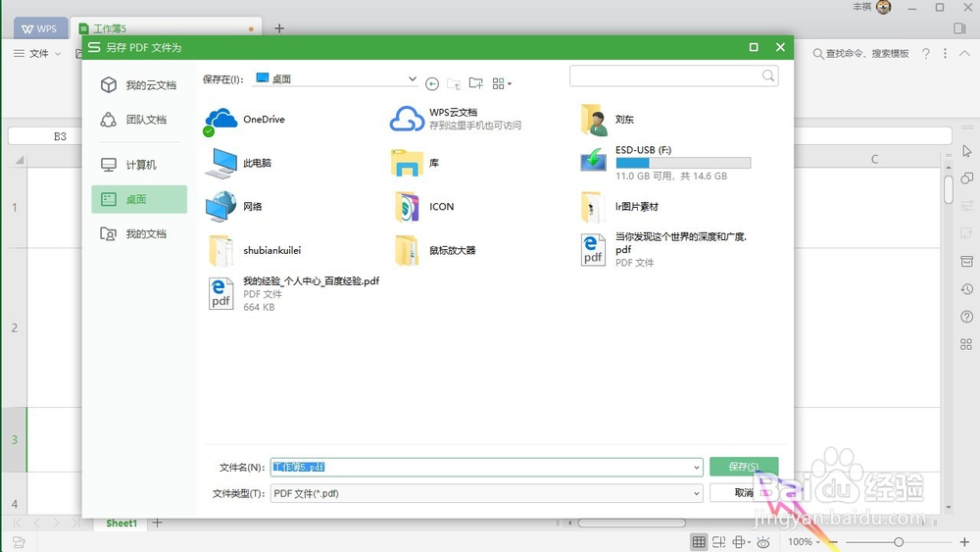Select 桌面 in the sidebar

click(139, 199)
